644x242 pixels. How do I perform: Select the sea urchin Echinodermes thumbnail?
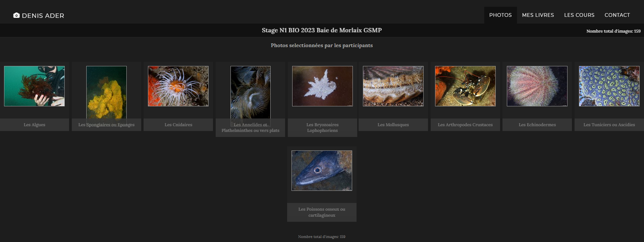tap(537, 86)
